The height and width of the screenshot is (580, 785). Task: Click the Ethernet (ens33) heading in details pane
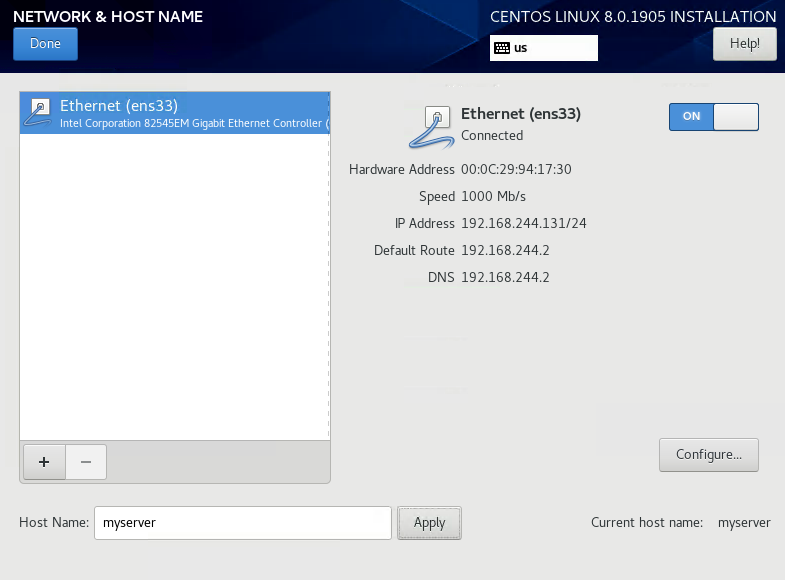coord(521,114)
